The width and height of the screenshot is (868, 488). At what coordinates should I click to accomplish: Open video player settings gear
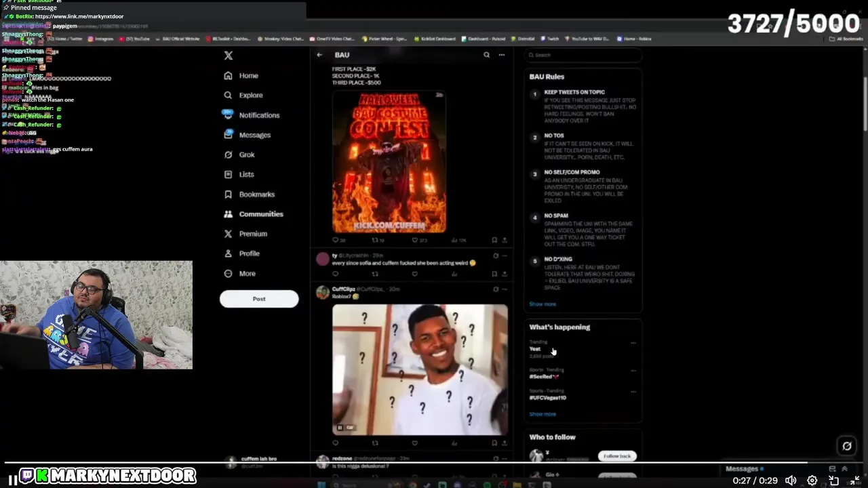coord(812,481)
